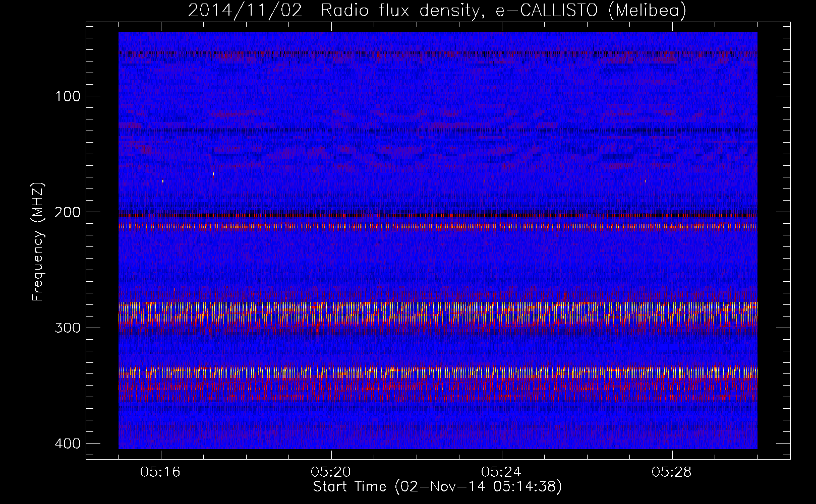The image size is (816, 504).
Task: Click the 300 frequency tick label
Action: (67, 328)
